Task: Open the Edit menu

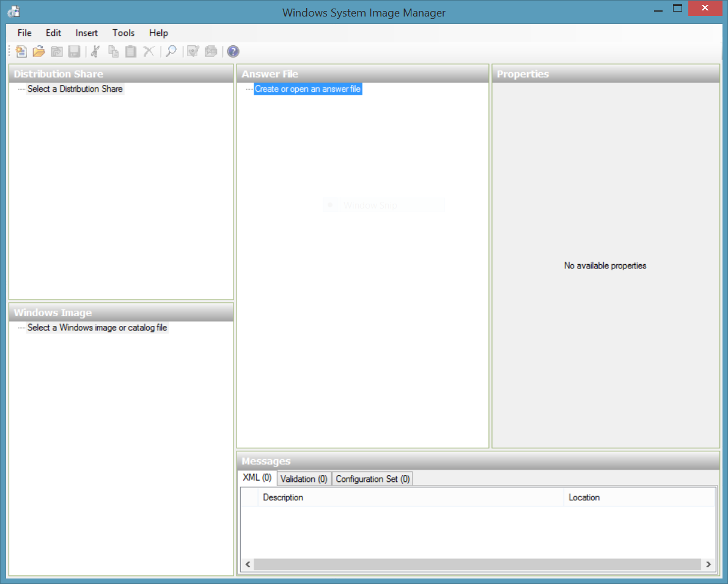Action: click(x=53, y=33)
